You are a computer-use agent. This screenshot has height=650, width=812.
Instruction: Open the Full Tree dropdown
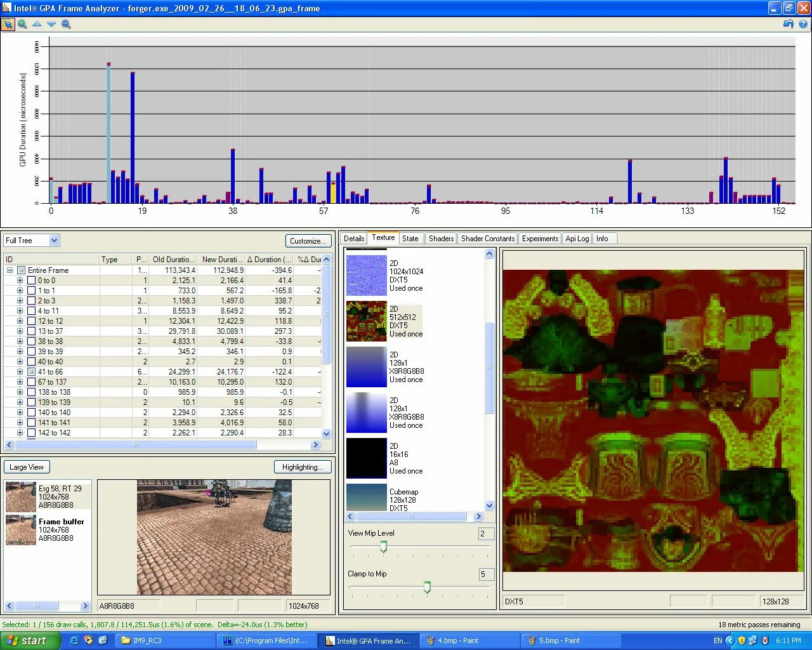point(54,241)
